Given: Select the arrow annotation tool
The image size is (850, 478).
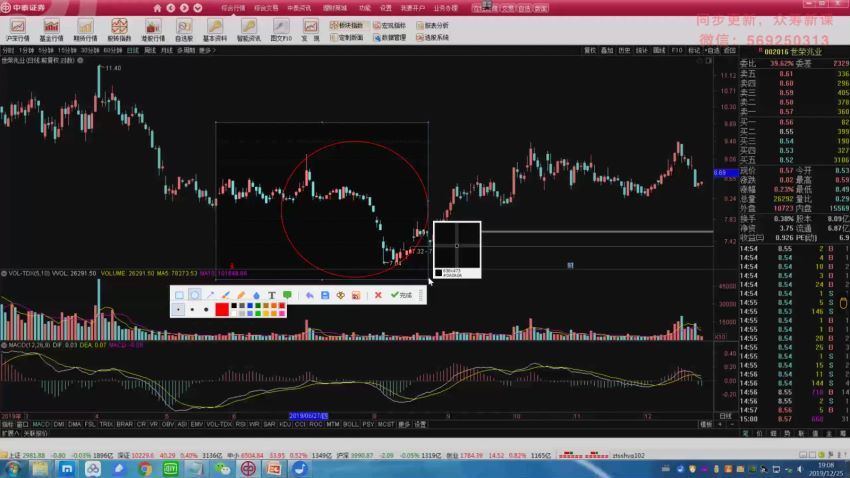Looking at the screenshot, I should tap(210, 295).
